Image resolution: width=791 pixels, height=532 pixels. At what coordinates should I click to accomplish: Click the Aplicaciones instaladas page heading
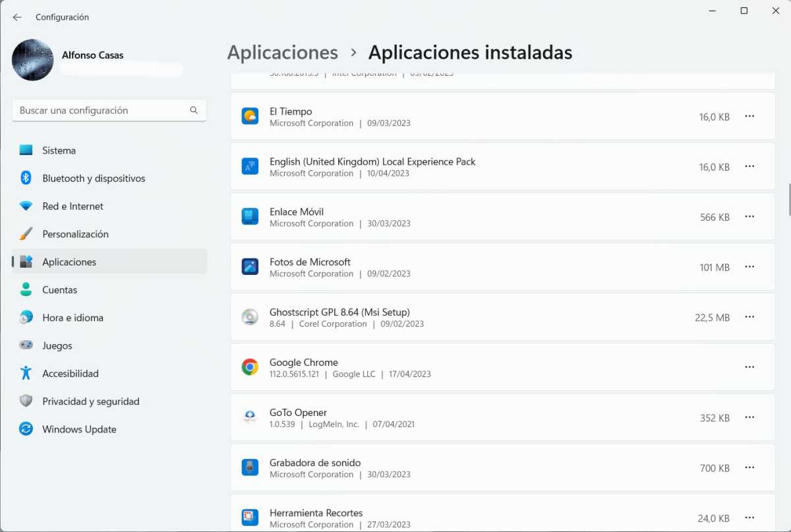pos(470,53)
